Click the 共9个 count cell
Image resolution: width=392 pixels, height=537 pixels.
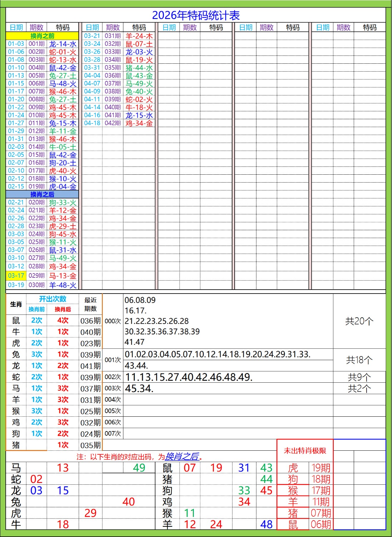[x=359, y=377]
